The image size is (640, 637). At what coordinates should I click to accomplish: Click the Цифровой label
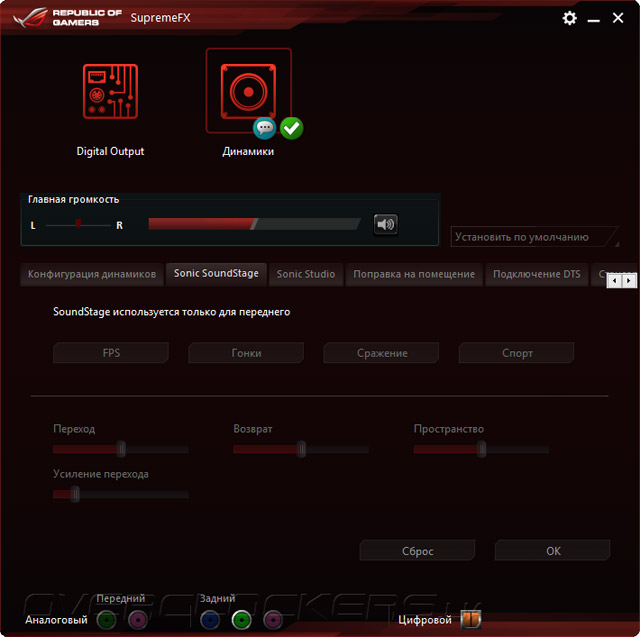(x=425, y=620)
